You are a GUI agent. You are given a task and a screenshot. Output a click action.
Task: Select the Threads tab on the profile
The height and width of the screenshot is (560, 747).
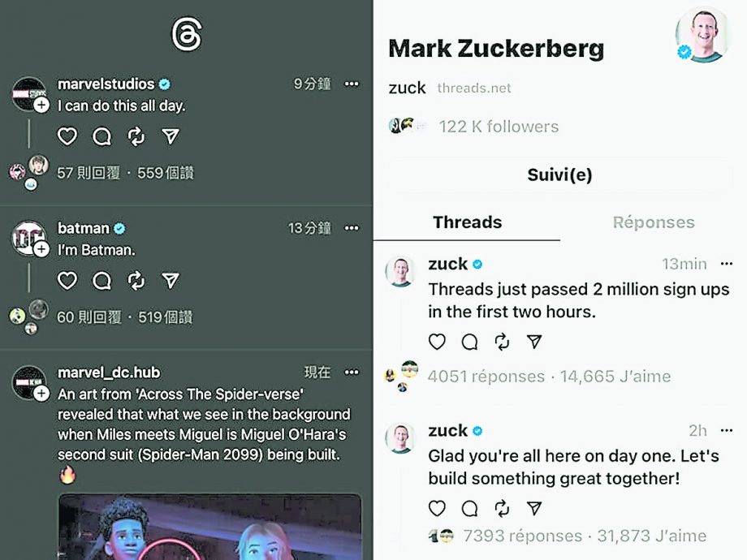pyautogui.click(x=467, y=222)
